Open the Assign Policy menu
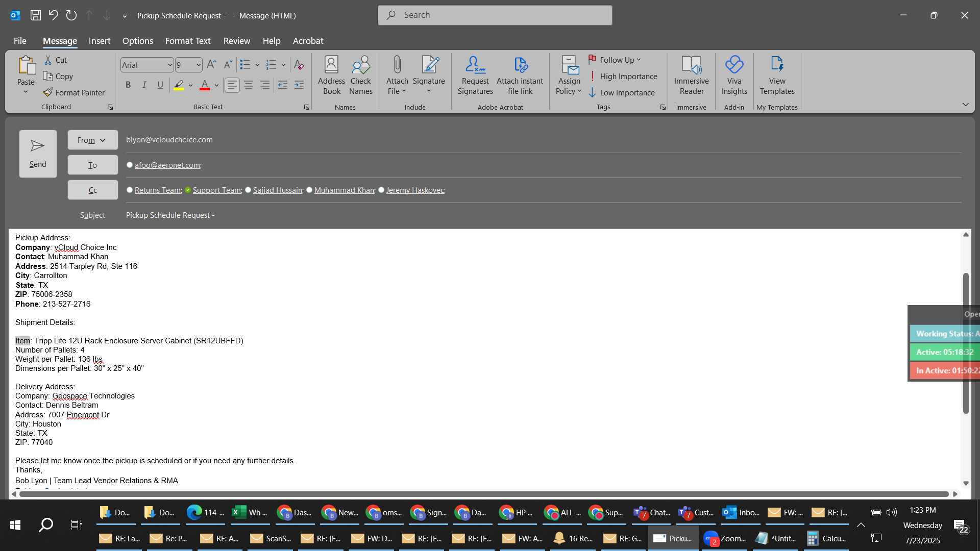The width and height of the screenshot is (980, 551). pos(569,76)
